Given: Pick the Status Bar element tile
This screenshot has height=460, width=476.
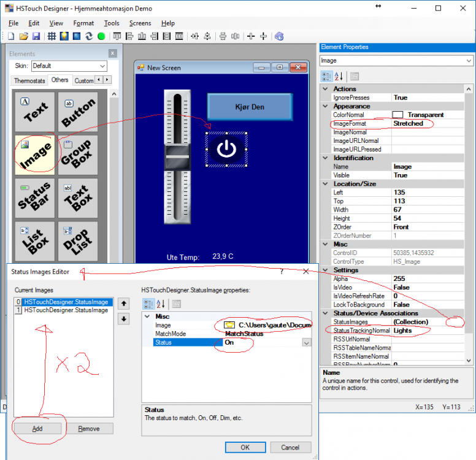Looking at the screenshot, I should (36, 197).
